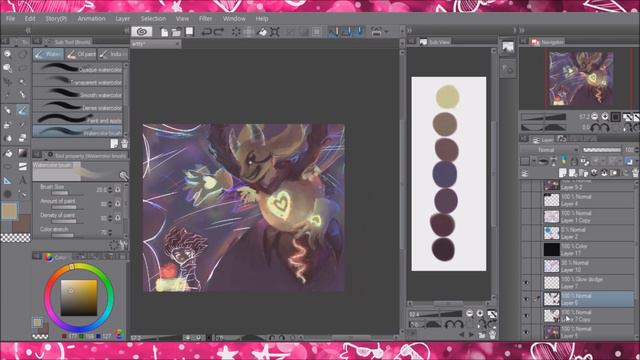
Task: Select the Fill bucket tool in tool palette
Action: click(8, 153)
